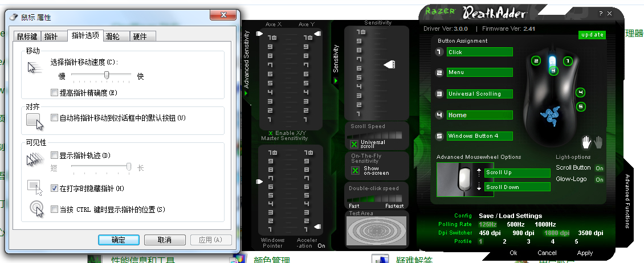Open 颜色管理 control panel link
The height and width of the screenshot is (263, 644).
pos(272,260)
